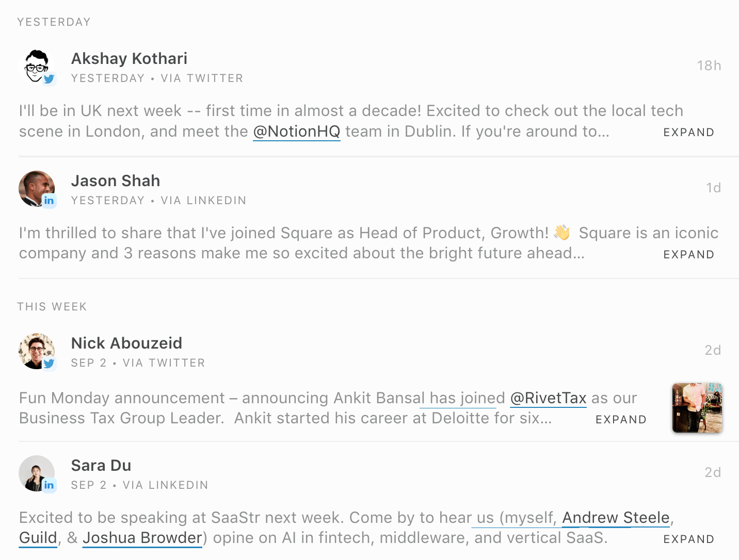739x560 pixels.
Task: Expand Akshay Kothari's UK trip post
Action: pos(688,133)
